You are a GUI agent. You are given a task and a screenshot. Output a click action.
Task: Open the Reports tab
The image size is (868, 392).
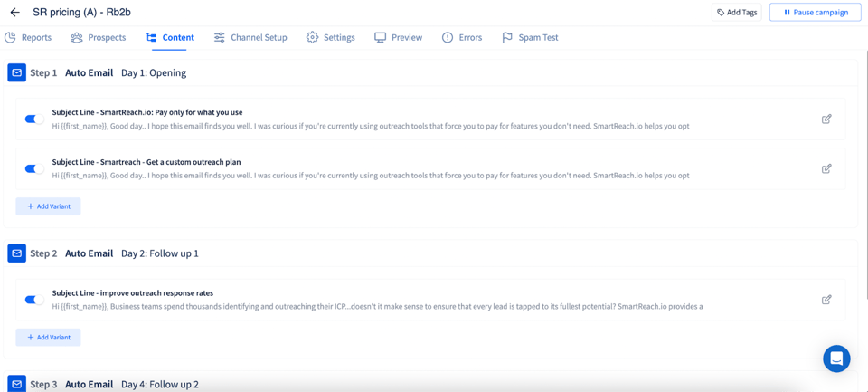(x=28, y=38)
